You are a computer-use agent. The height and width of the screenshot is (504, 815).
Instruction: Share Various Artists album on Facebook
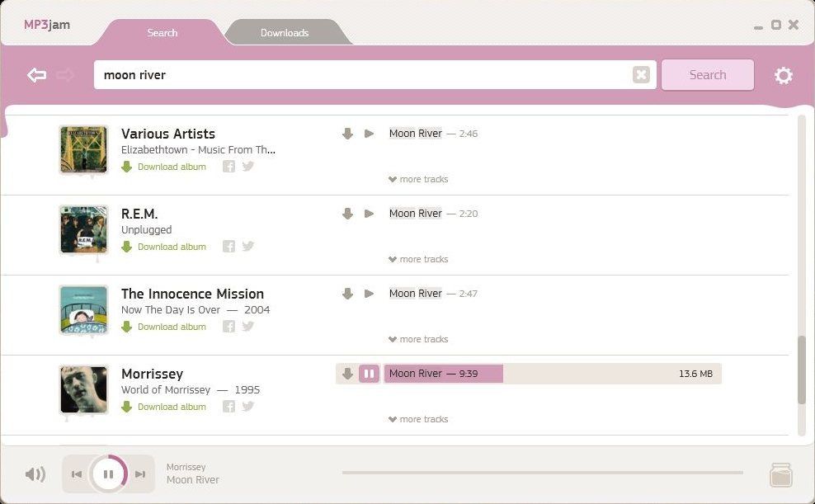[x=228, y=167]
